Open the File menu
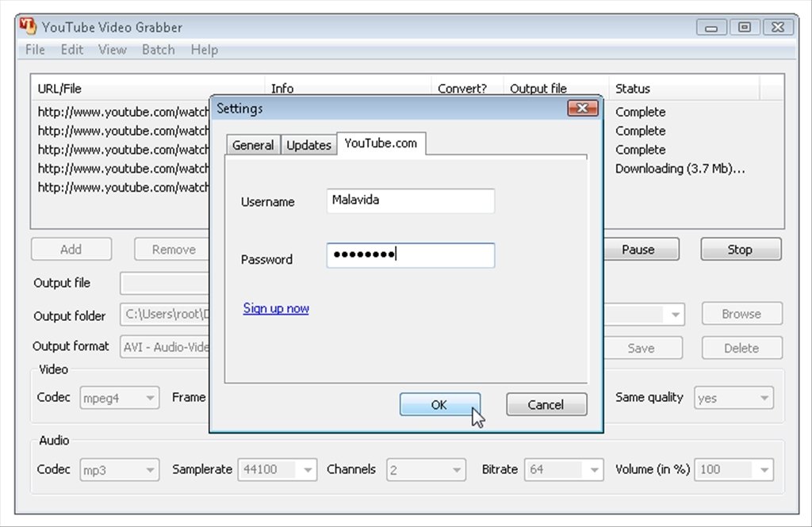The width and height of the screenshot is (812, 527). (x=35, y=50)
